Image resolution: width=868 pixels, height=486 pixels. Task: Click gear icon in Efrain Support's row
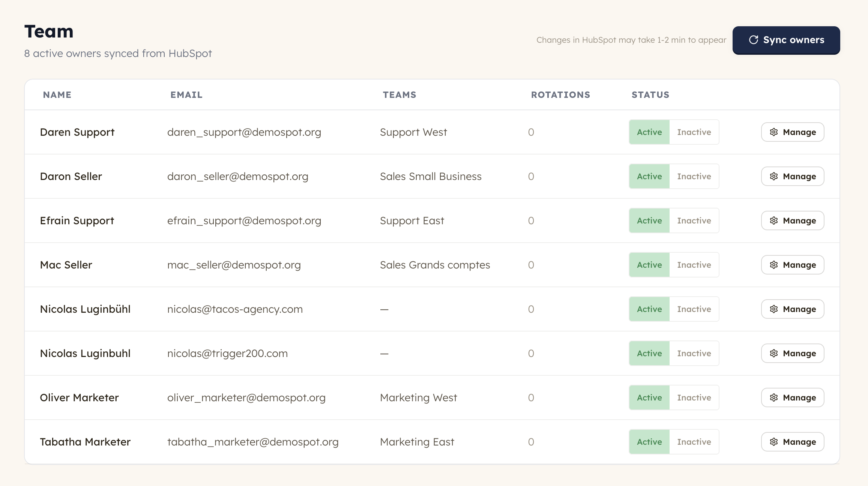tap(774, 220)
